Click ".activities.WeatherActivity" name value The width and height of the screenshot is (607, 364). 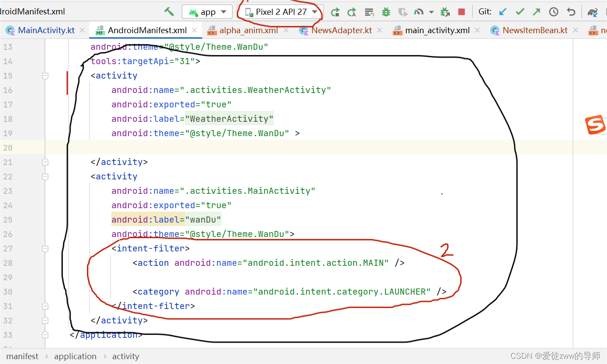pos(255,90)
